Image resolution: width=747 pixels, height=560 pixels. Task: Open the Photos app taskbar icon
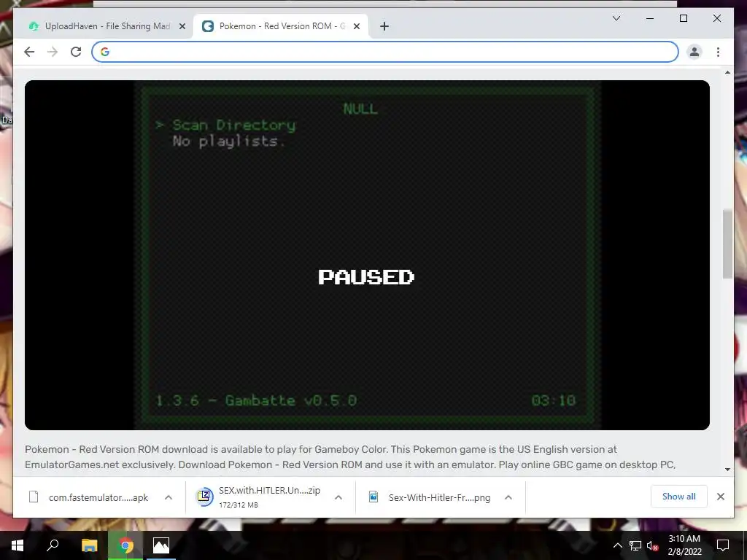point(161,545)
